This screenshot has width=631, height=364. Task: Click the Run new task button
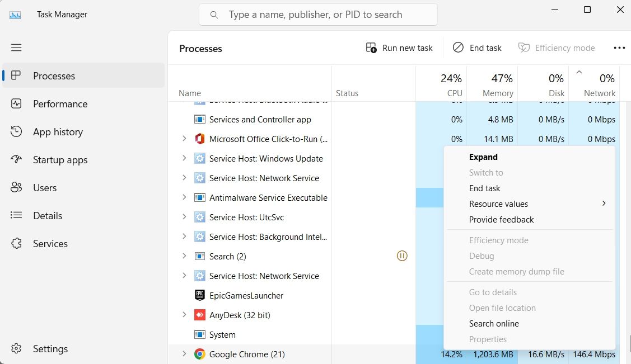400,48
